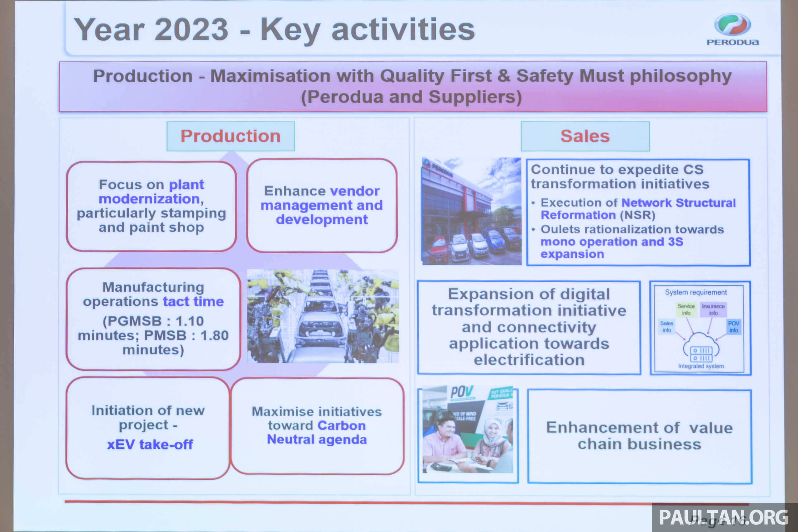Image resolution: width=798 pixels, height=532 pixels.
Task: Click the 'Manufacturing operations tact time' box
Action: click(x=153, y=319)
